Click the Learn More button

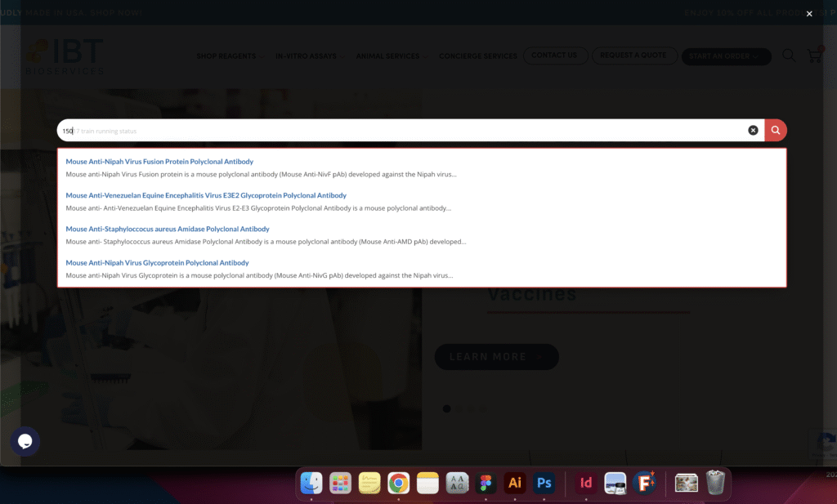pos(496,357)
